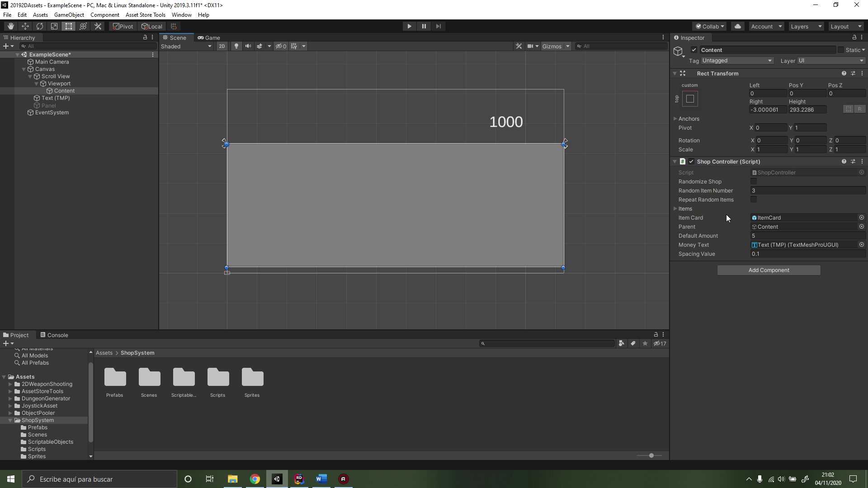
Task: Toggle Local handle rotation button
Action: pos(151,26)
